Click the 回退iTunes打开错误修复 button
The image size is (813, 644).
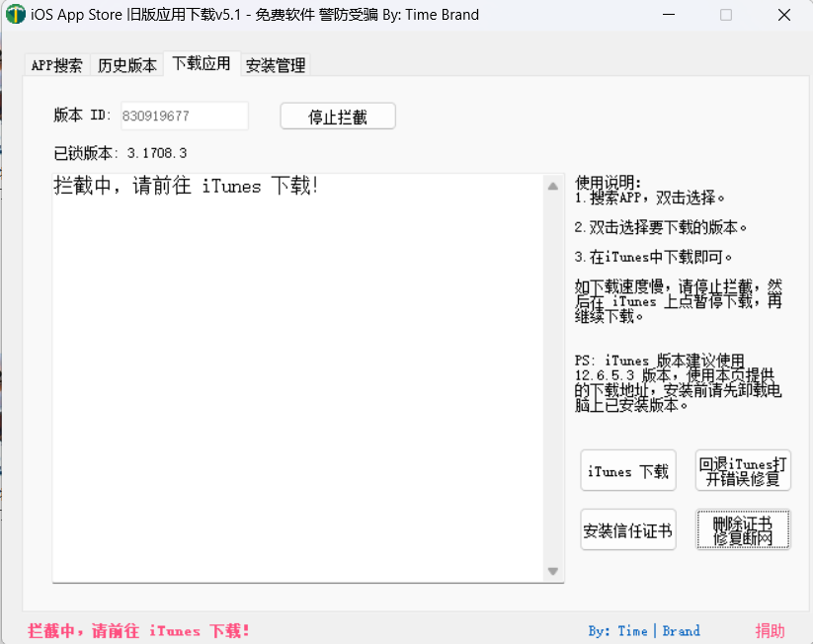tap(743, 470)
